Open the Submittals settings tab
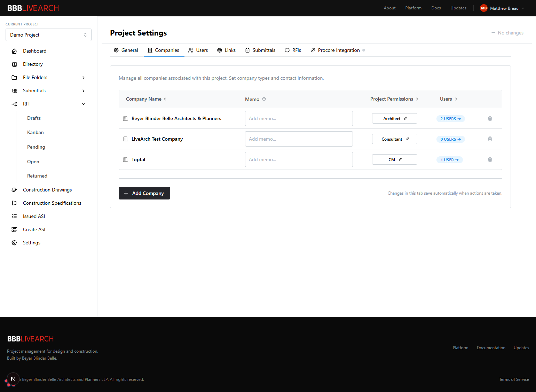 (x=260, y=50)
